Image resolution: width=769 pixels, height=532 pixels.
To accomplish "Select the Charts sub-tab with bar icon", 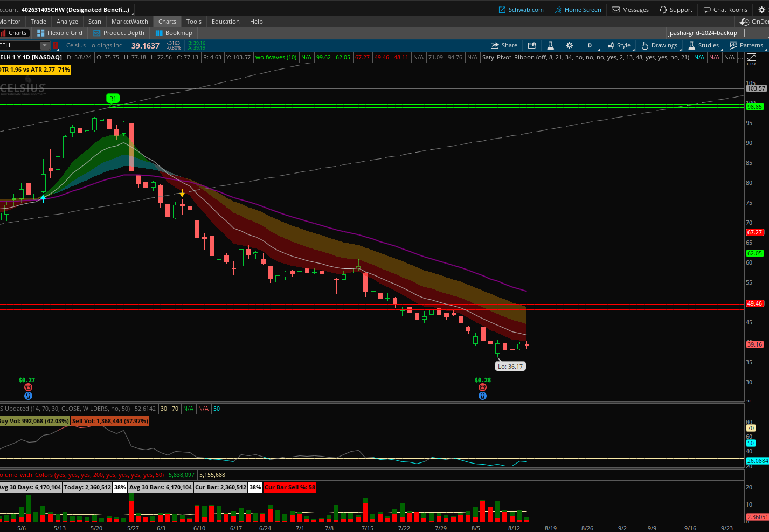I will click(x=14, y=33).
